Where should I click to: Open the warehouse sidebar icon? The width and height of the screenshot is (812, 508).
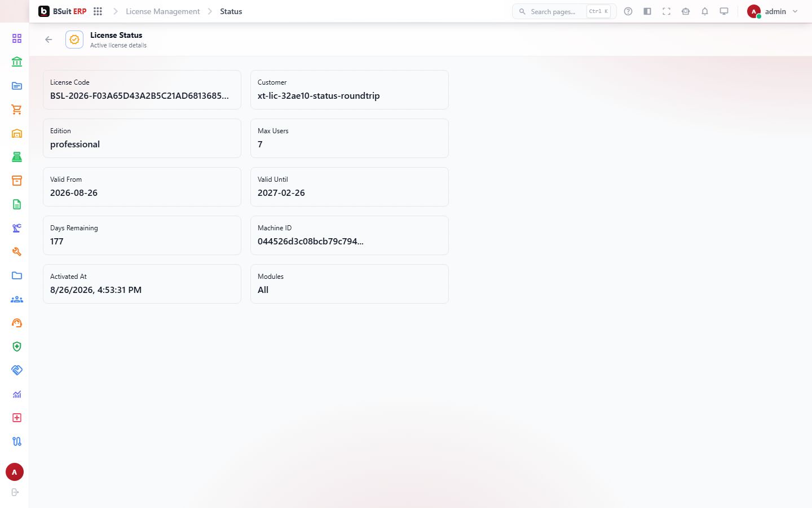pyautogui.click(x=17, y=133)
